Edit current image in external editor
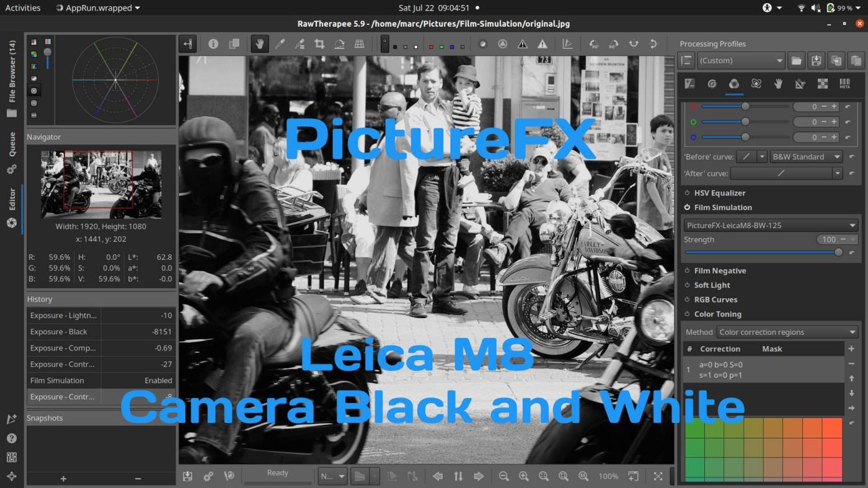The image size is (868, 488). point(229,476)
